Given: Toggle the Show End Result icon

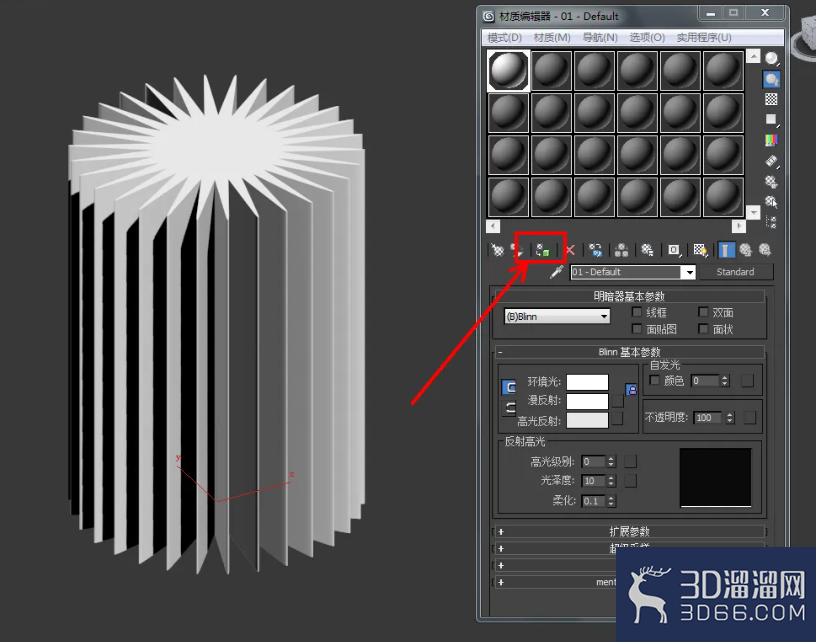Looking at the screenshot, I should [x=726, y=250].
